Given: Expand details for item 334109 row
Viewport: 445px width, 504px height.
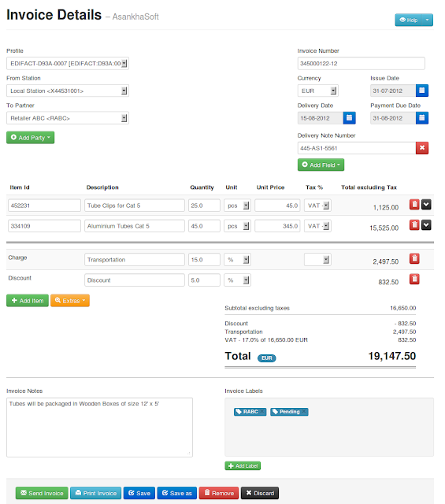Looking at the screenshot, I should click(x=426, y=225).
